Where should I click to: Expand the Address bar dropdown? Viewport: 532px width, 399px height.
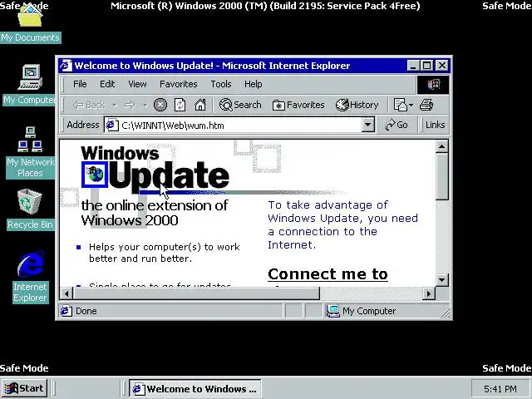coord(367,126)
